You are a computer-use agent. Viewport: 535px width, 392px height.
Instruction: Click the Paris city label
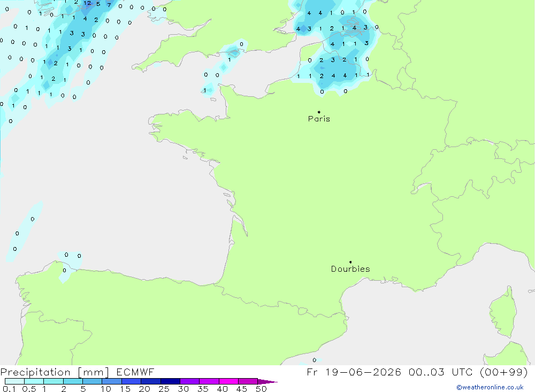click(319, 119)
